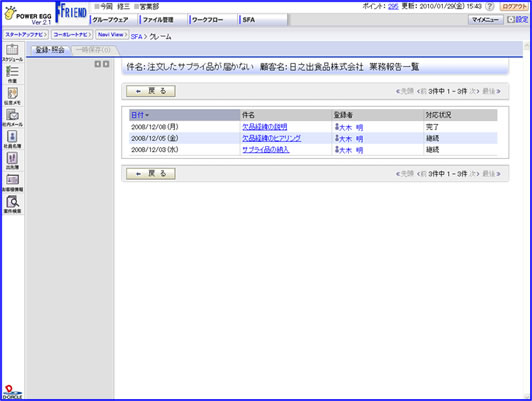Open the お客様情報 sidebar icon

coord(13,183)
